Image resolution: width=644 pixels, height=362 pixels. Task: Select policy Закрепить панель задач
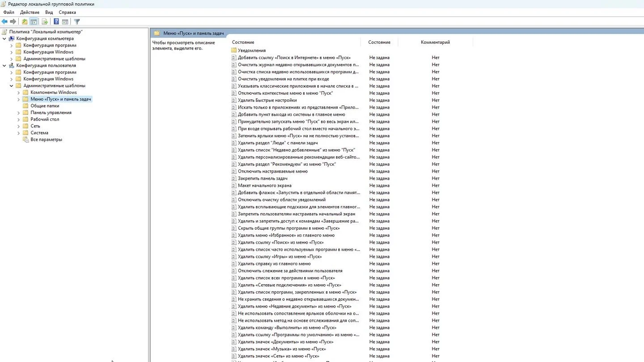pos(263,178)
